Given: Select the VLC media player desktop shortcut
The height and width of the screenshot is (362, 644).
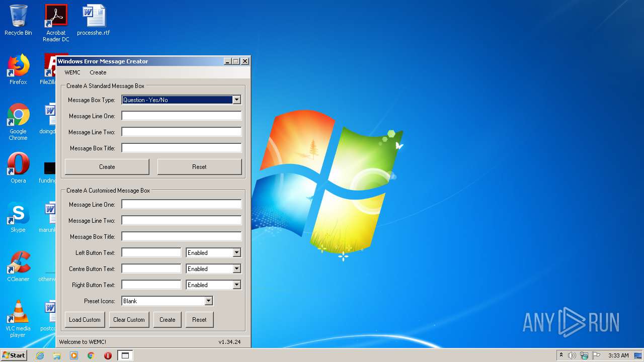Looking at the screenshot, I should coord(18,319).
